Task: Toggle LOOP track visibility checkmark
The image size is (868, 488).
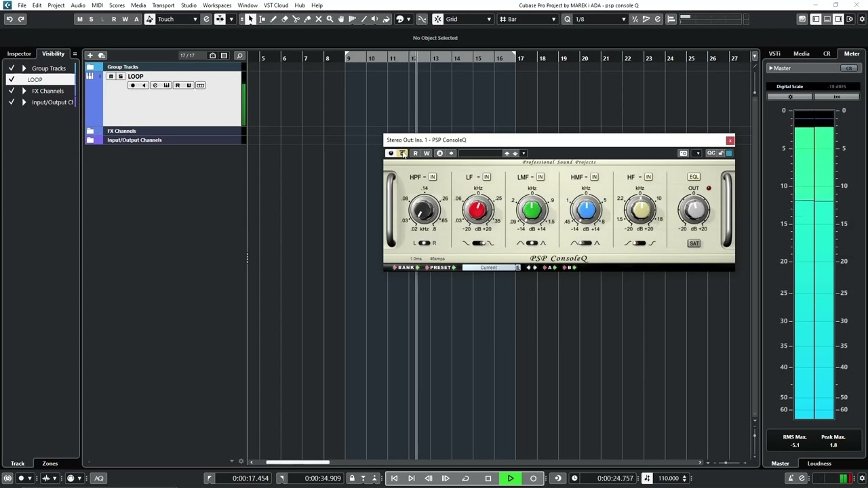Action: tap(11, 79)
